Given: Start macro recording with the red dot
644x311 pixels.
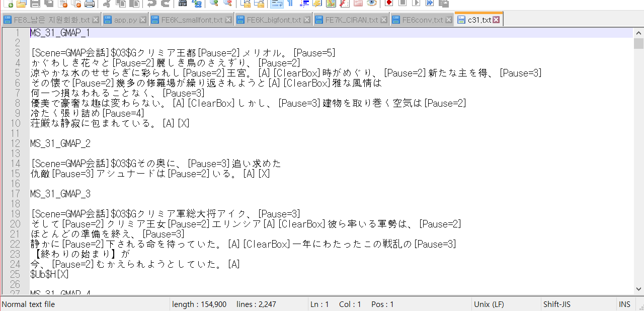Looking at the screenshot, I should pos(388,4).
